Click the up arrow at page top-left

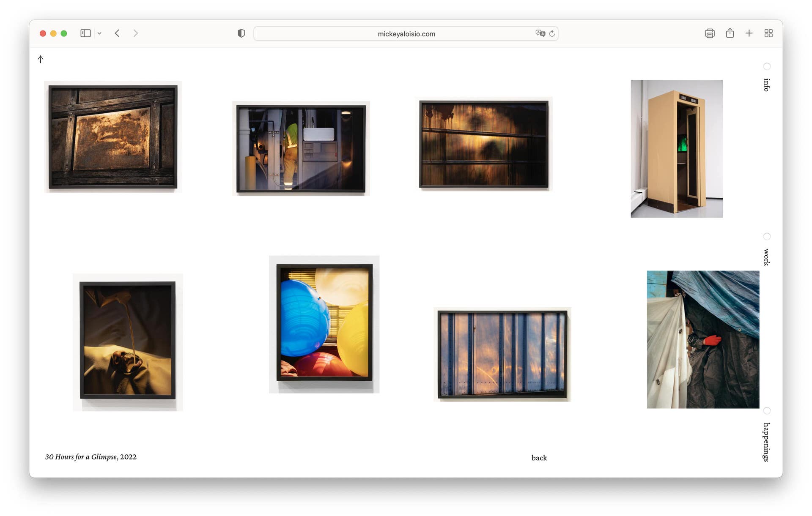(41, 59)
